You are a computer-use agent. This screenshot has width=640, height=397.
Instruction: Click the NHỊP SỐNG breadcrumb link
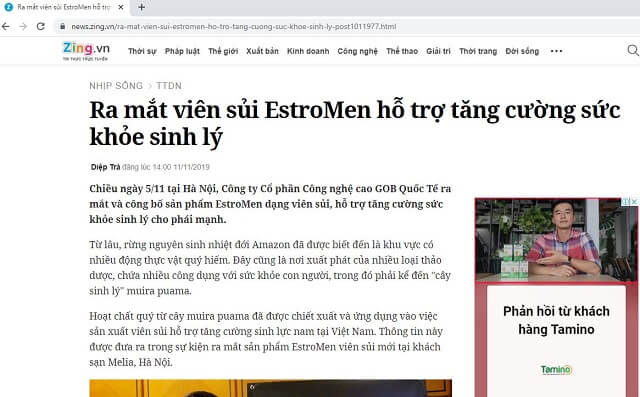[x=116, y=86]
